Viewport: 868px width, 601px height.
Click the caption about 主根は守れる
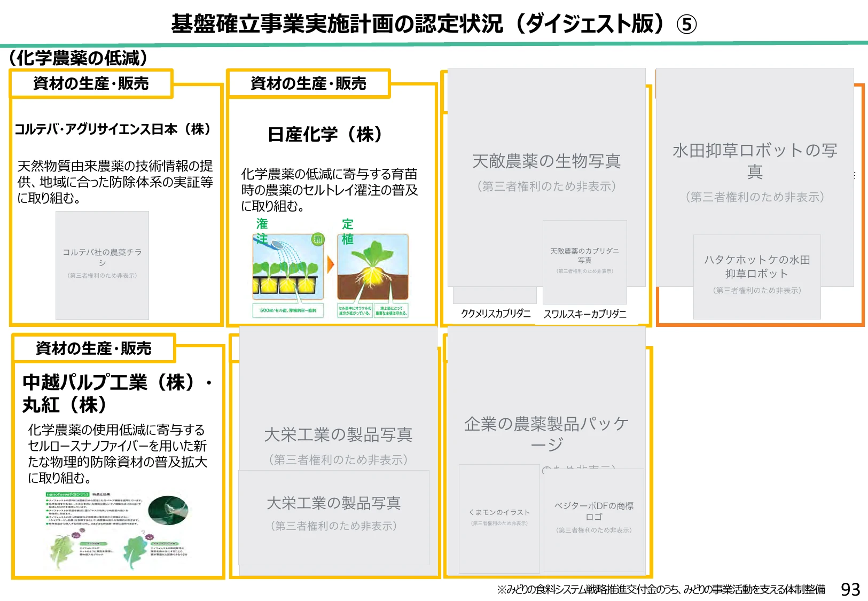click(x=392, y=311)
